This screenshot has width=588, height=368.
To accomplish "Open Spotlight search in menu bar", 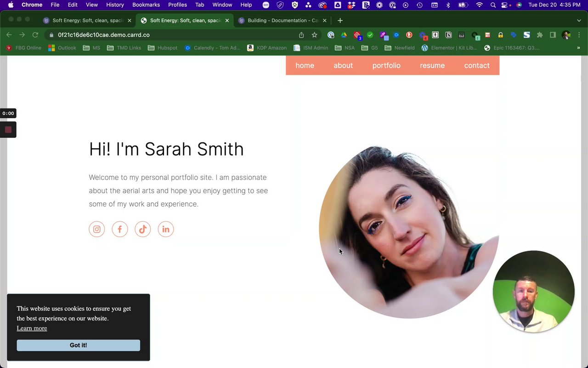I will coord(493,5).
